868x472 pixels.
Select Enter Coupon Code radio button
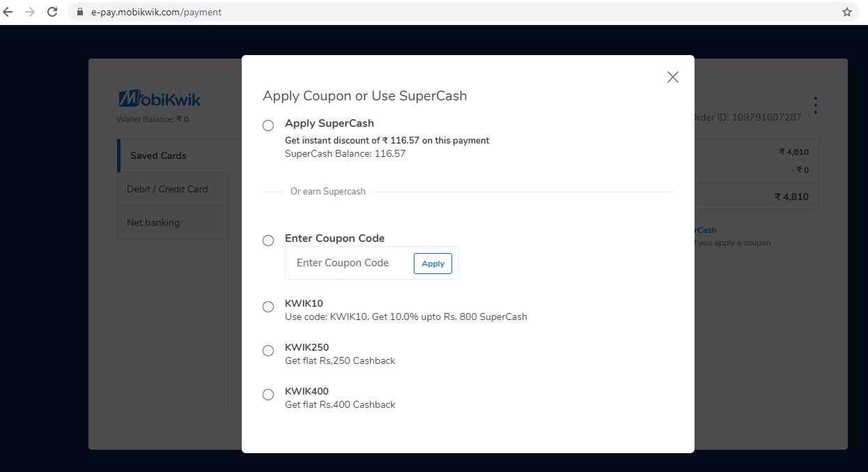tap(268, 241)
